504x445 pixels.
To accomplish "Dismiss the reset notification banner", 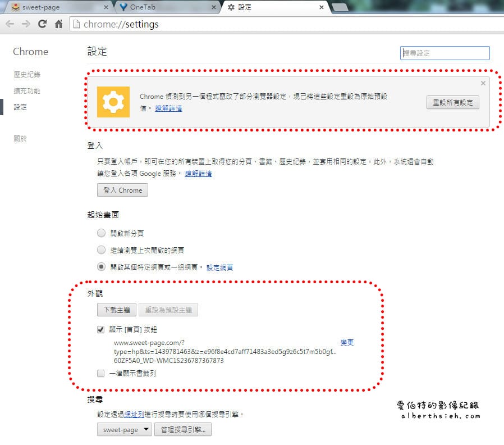I will coord(483,83).
